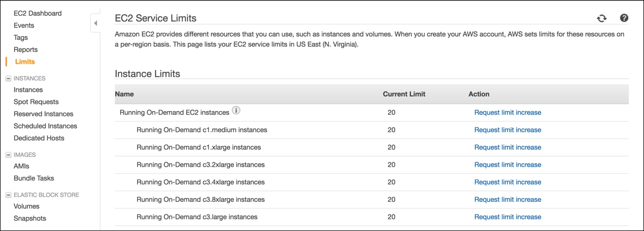
Task: Sort limits by Name column header
Action: pyautogui.click(x=124, y=94)
